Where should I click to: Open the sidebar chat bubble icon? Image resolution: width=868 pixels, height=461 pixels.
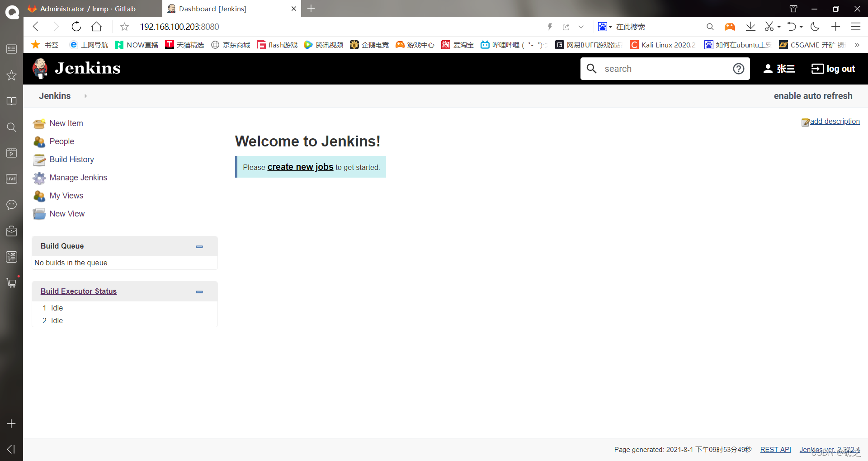pos(12,205)
